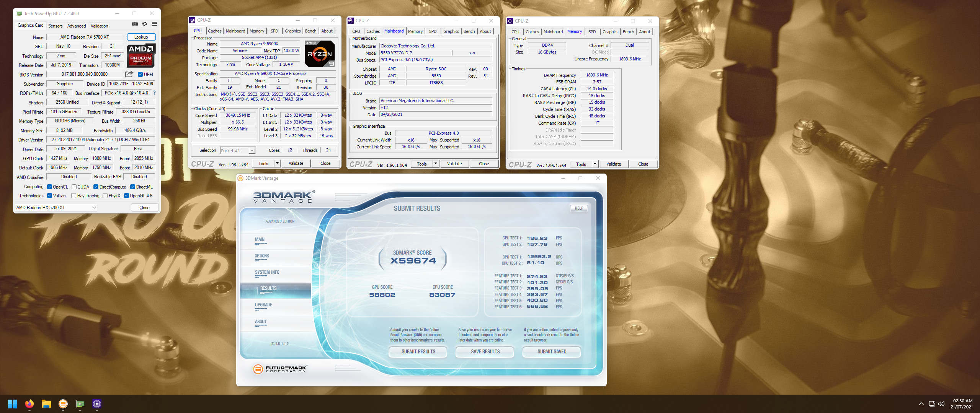This screenshot has width=980, height=413.
Task: Click CPU-Z taskbar icon
Action: tap(97, 404)
